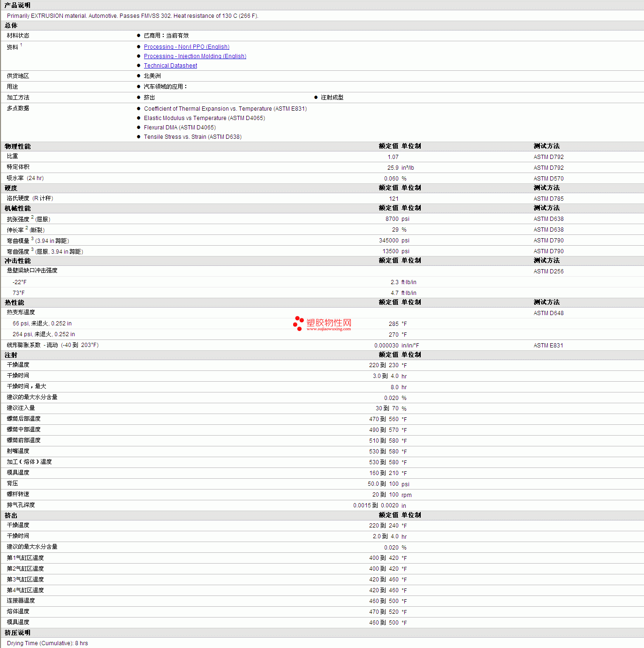Click the 洛氏硬度 (R 计秤) row label

coord(30,198)
